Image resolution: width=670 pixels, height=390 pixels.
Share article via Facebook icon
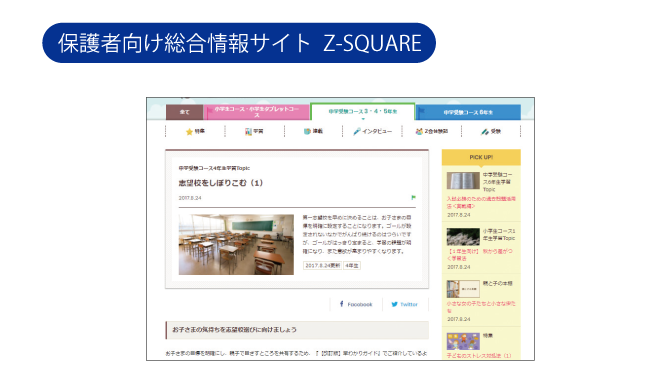tap(341, 304)
